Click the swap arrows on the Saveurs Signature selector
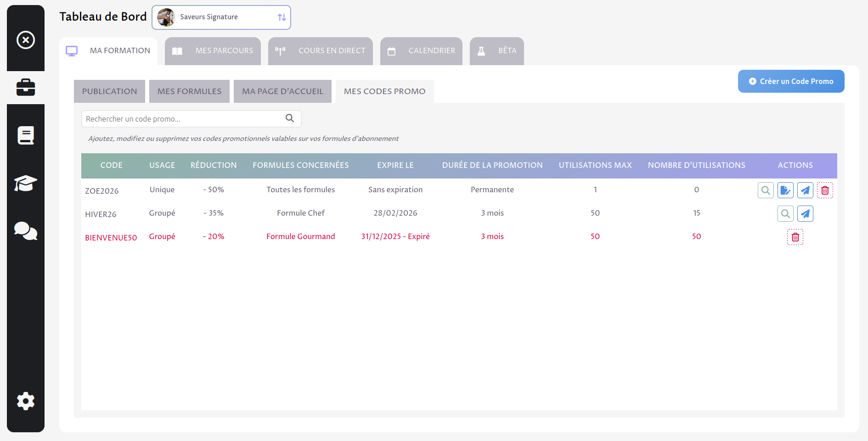868x441 pixels. point(281,17)
